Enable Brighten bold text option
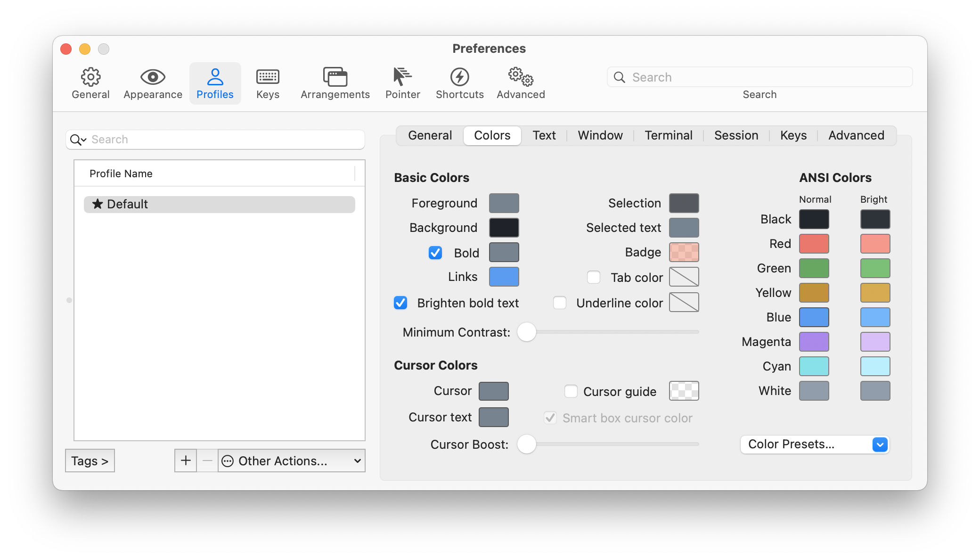 click(400, 302)
